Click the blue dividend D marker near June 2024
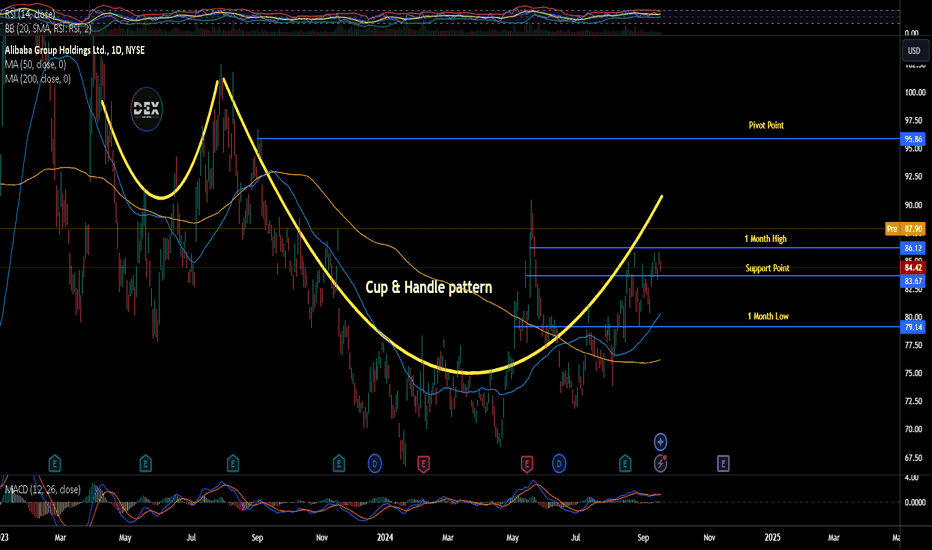The width and height of the screenshot is (932, 550). pos(559,463)
